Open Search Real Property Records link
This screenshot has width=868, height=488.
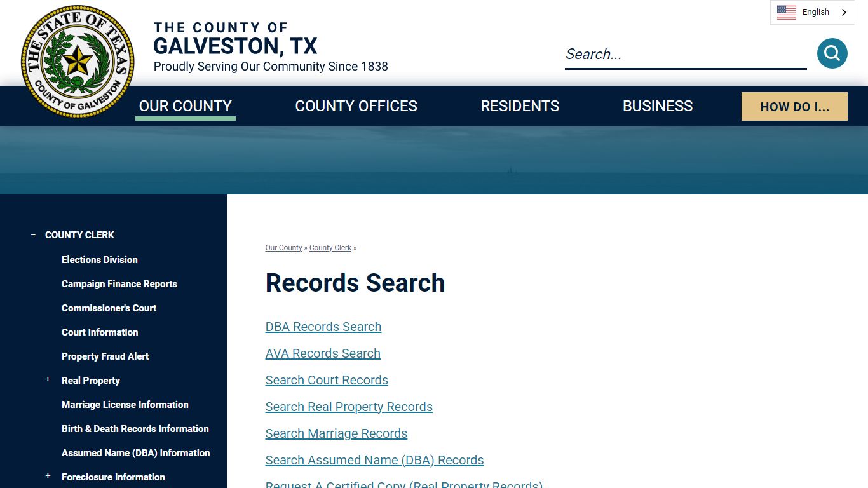pyautogui.click(x=349, y=407)
